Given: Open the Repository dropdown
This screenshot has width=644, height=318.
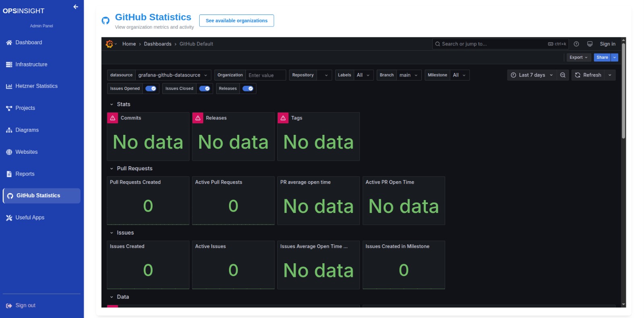Looking at the screenshot, I should coord(324,75).
